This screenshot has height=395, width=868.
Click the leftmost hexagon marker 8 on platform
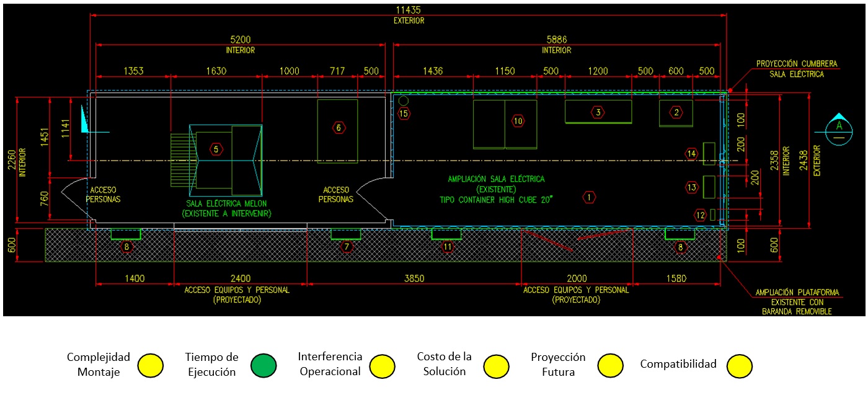click(x=126, y=247)
